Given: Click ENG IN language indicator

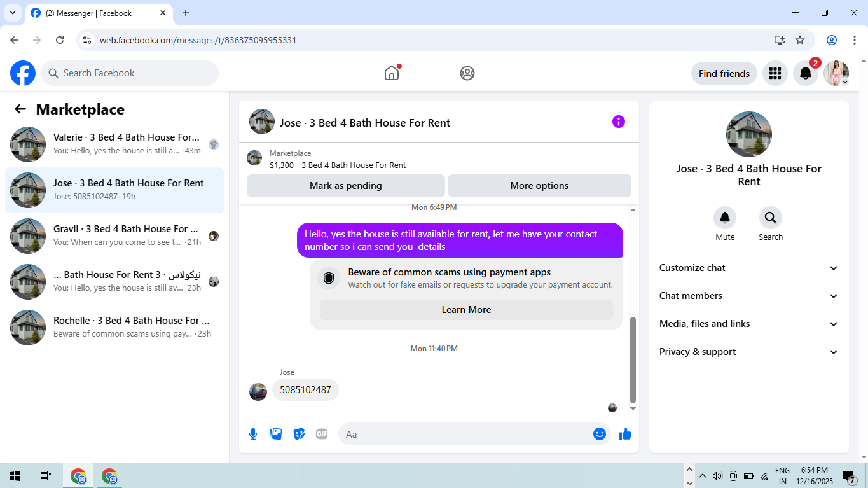Looking at the screenshot, I should pos(782,476).
